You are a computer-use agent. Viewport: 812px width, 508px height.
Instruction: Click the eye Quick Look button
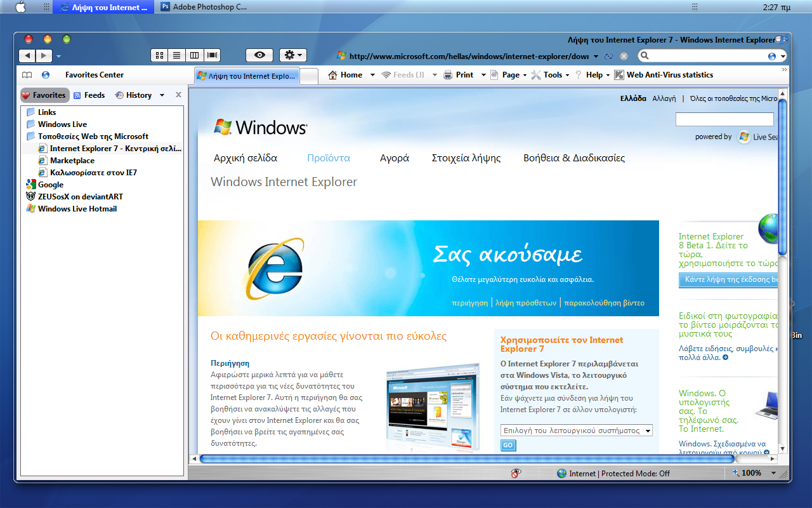click(x=259, y=55)
